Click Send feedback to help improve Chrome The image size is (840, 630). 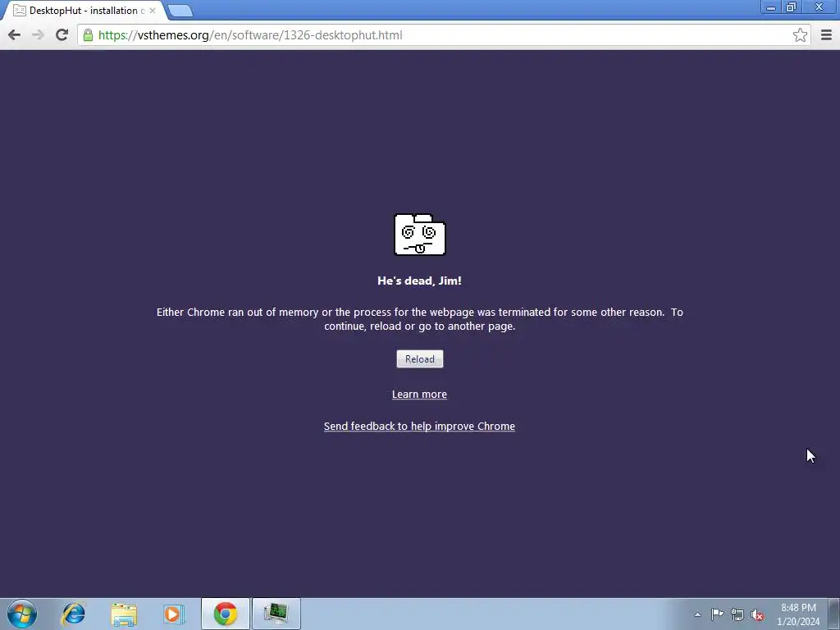419,427
